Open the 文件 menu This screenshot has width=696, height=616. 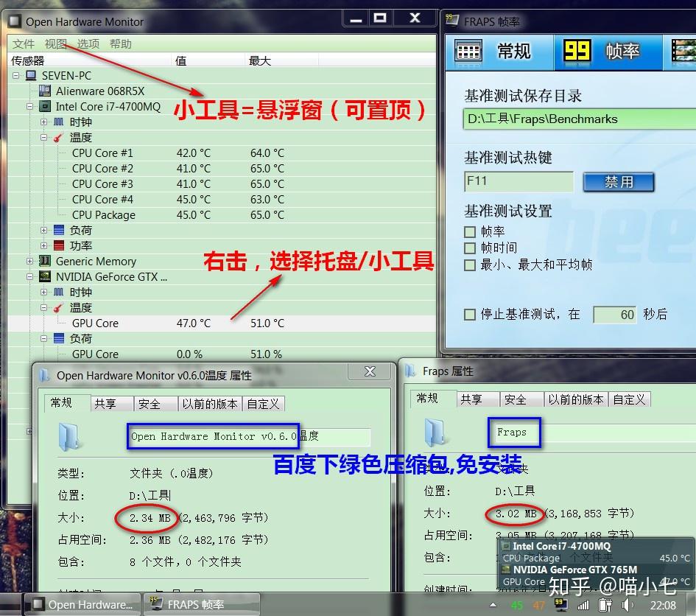pos(24,44)
